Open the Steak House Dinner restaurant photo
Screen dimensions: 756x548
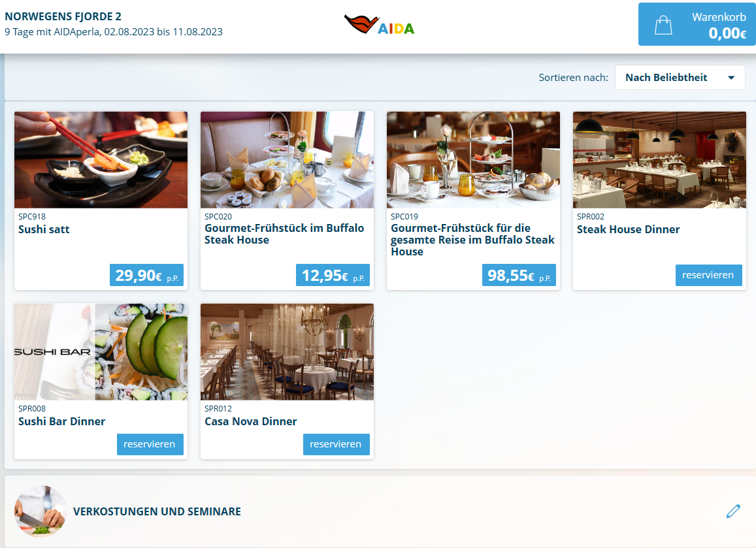659,160
